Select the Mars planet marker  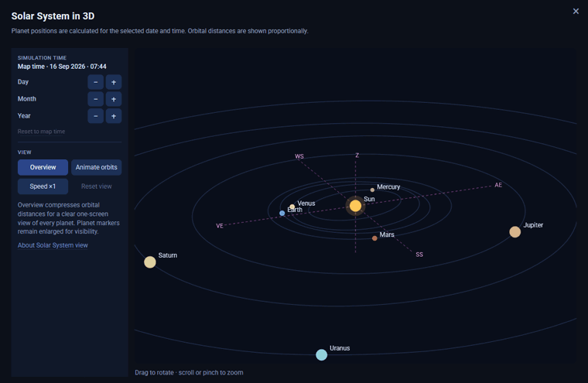click(374, 238)
